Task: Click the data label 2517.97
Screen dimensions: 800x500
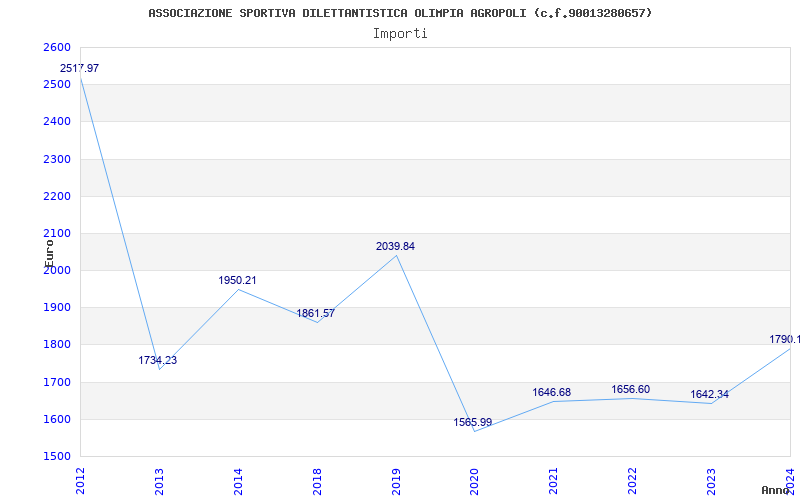Action: coord(80,68)
